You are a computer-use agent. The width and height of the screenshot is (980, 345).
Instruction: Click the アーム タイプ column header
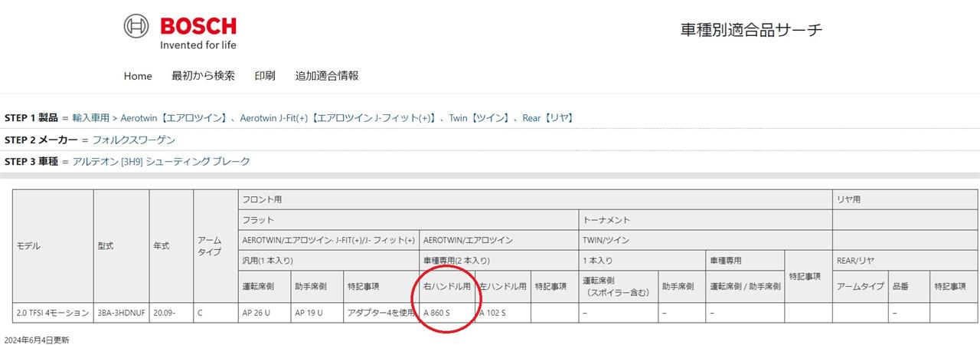click(x=215, y=246)
